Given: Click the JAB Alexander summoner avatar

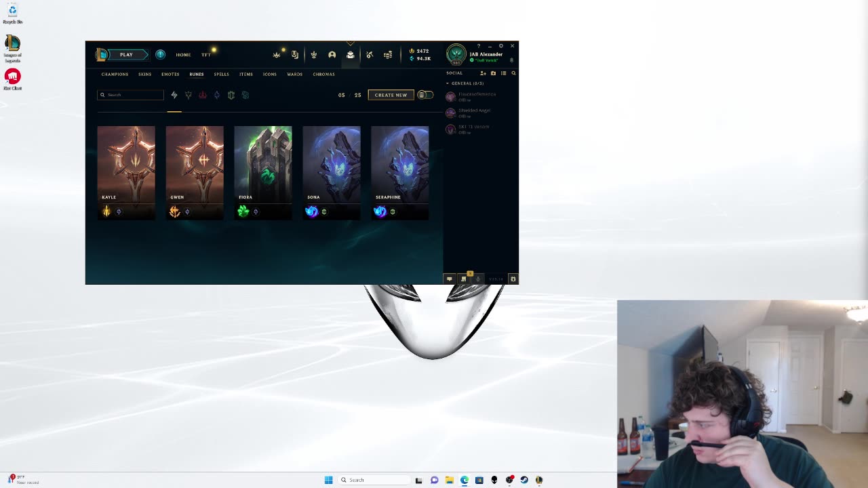Looking at the screenshot, I should point(456,55).
